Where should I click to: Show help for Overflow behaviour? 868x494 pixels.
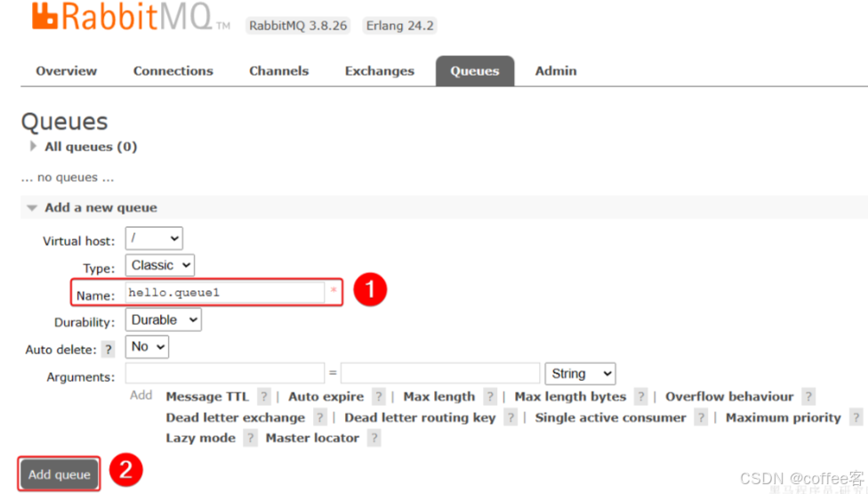(808, 396)
